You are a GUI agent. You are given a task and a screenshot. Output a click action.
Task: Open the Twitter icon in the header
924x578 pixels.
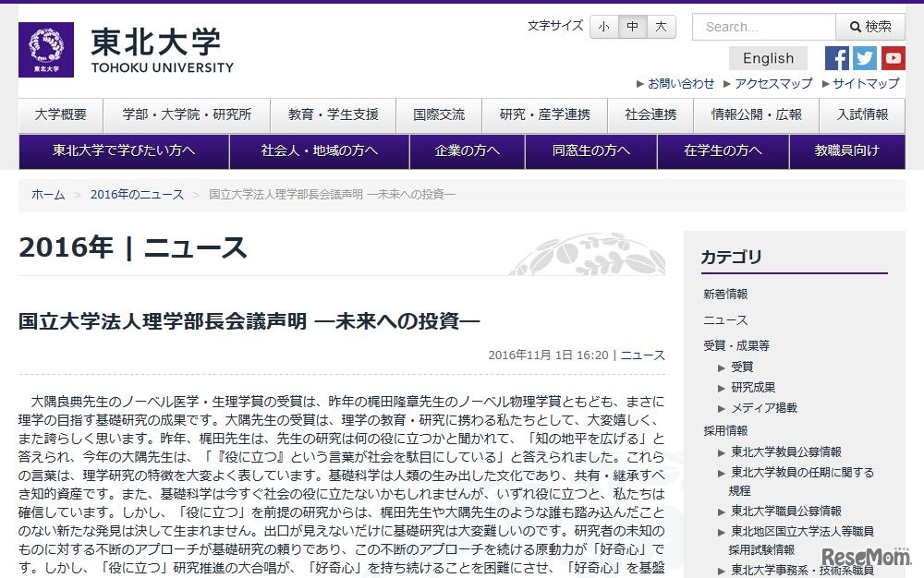[x=864, y=58]
